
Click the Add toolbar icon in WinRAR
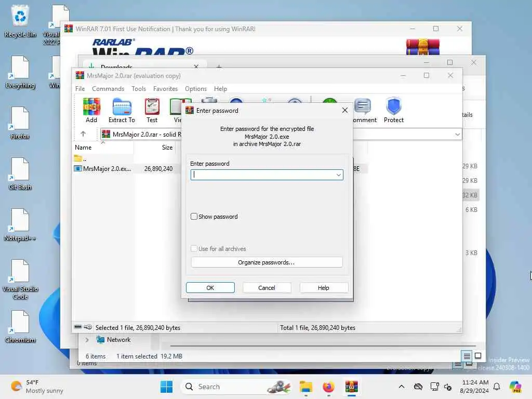(91, 110)
